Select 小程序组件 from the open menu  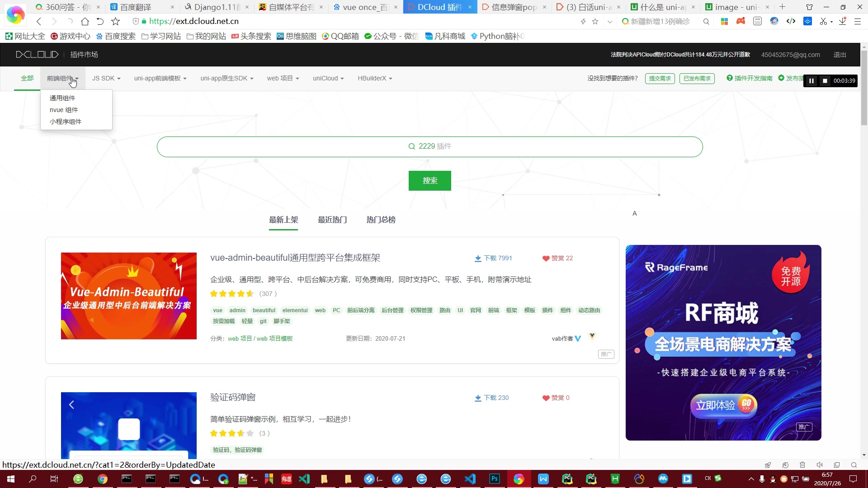coord(65,121)
